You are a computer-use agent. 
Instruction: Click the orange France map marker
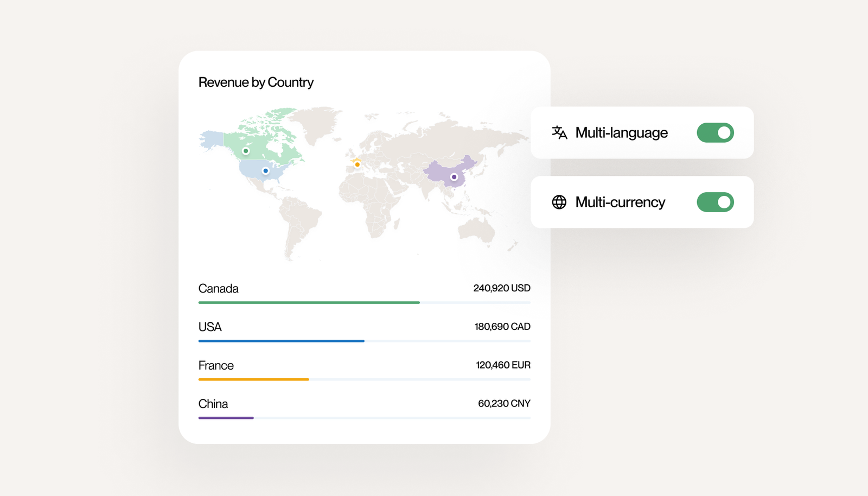pos(358,164)
